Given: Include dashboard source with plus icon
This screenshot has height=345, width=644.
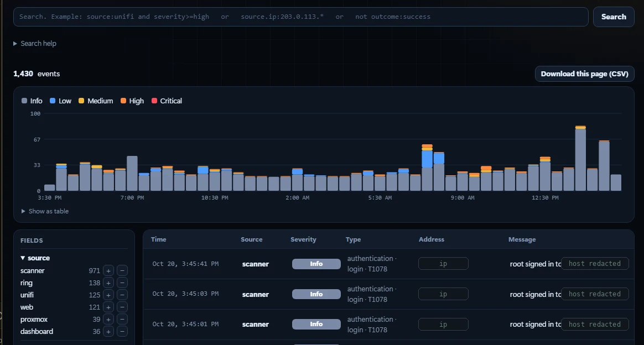Looking at the screenshot, I should pyautogui.click(x=108, y=332).
